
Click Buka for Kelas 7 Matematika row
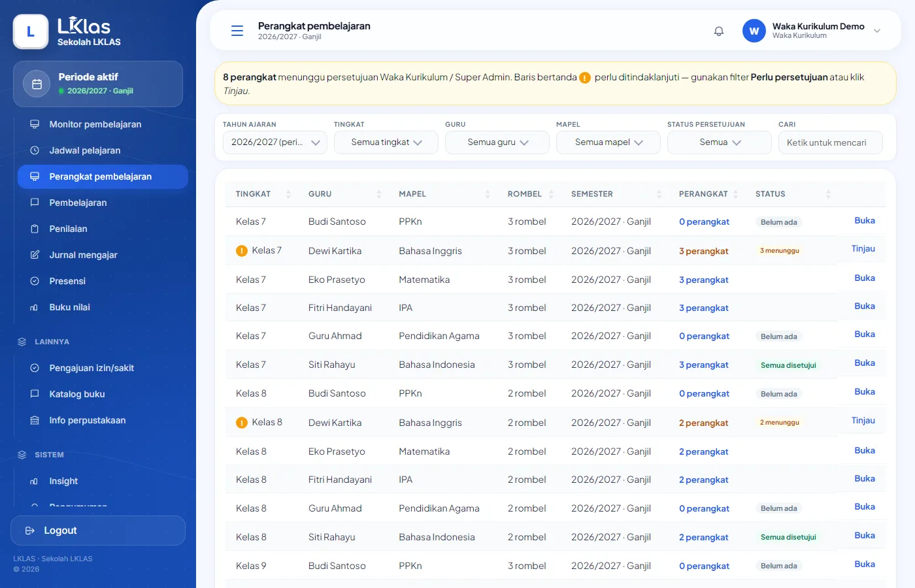click(x=865, y=278)
